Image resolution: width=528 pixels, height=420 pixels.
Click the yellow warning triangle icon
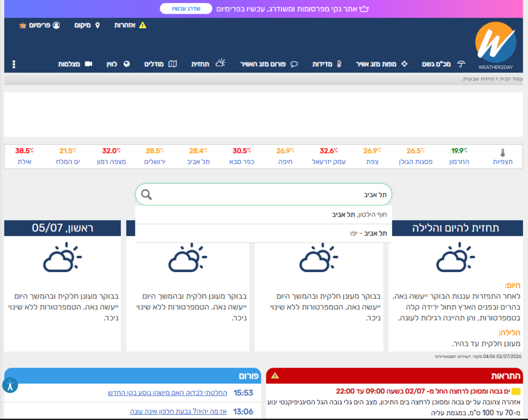[x=143, y=25]
